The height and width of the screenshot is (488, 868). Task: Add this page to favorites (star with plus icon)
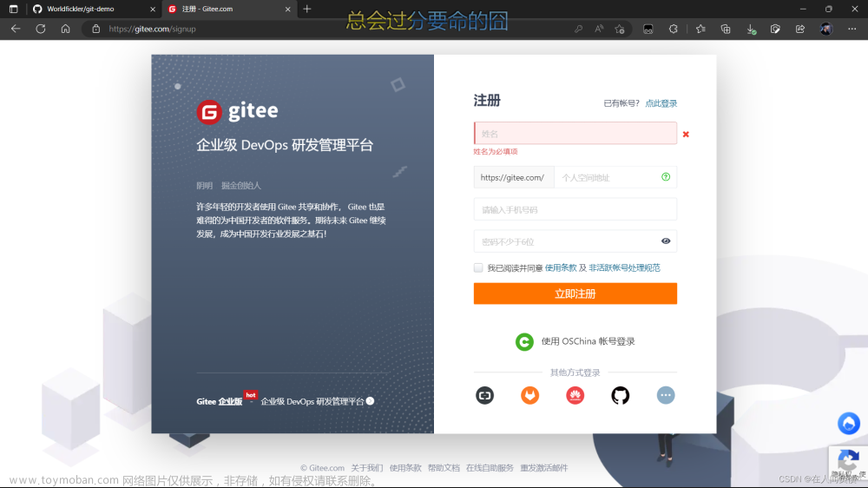620,29
